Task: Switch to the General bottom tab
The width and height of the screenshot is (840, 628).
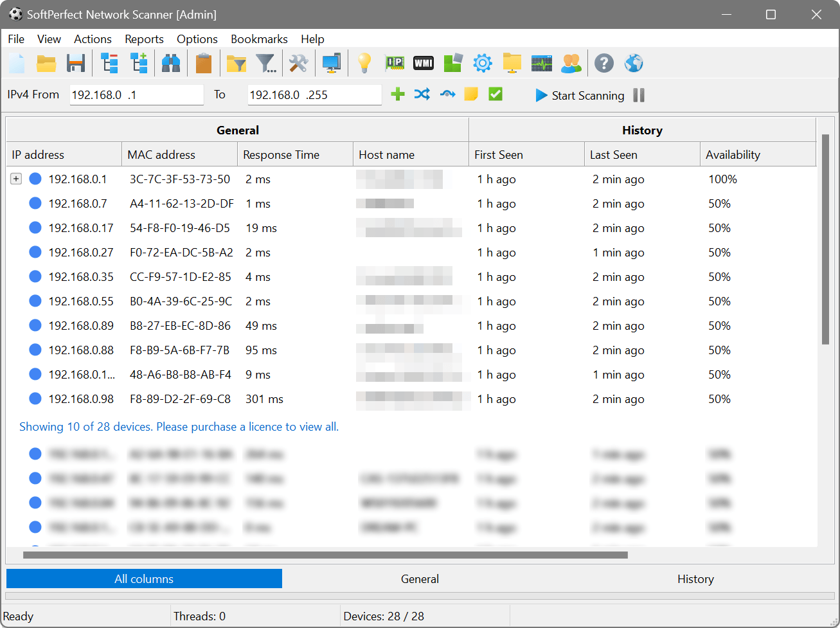Action: click(x=420, y=579)
